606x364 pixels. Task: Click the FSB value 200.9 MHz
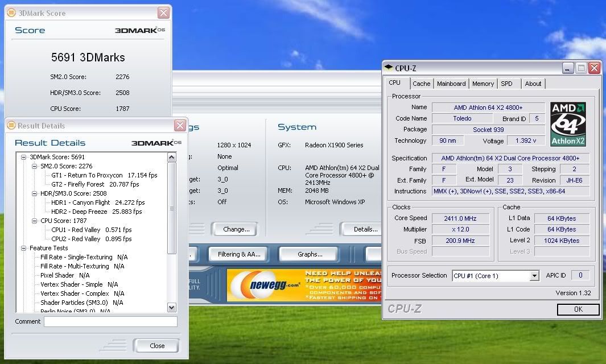point(460,241)
